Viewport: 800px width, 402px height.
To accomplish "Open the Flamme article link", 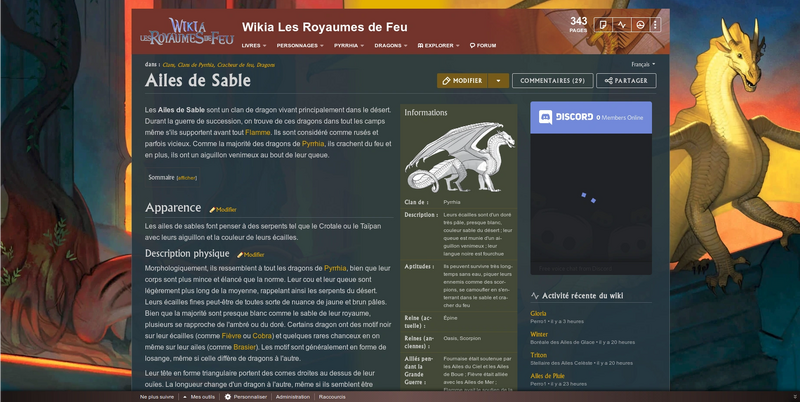I will pos(258,132).
